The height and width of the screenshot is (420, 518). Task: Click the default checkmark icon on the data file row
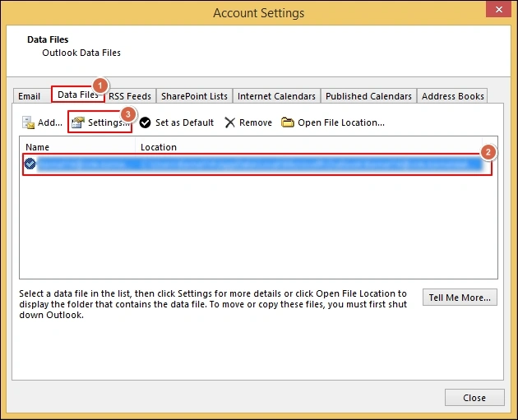click(x=30, y=164)
